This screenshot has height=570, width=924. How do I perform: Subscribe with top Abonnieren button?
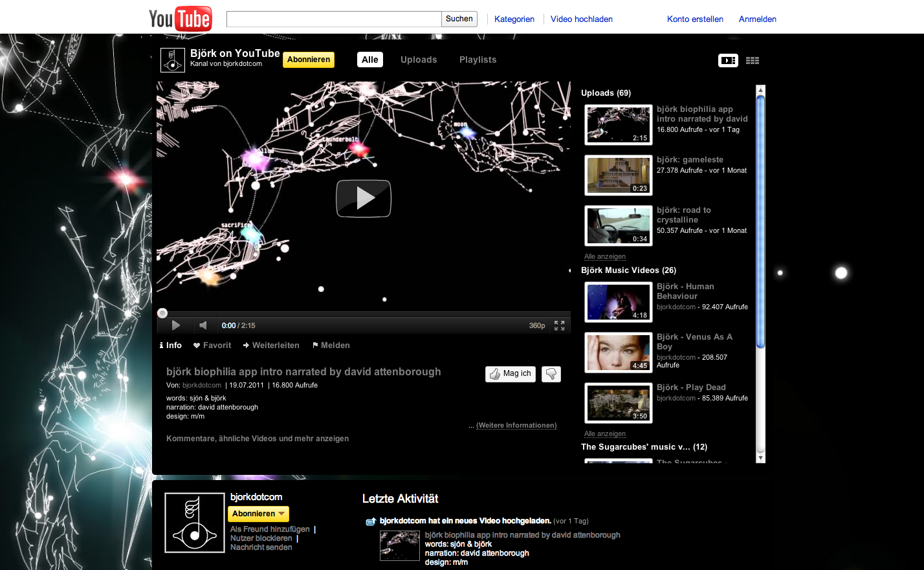309,60
